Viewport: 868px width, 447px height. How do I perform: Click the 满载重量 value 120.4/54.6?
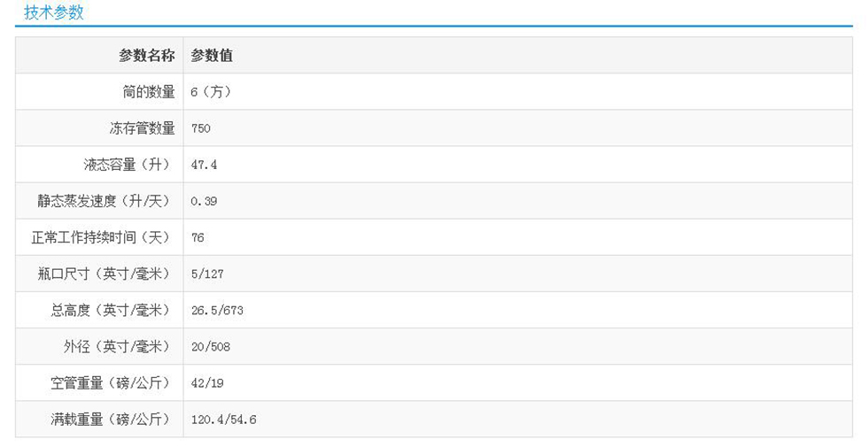click(224, 419)
